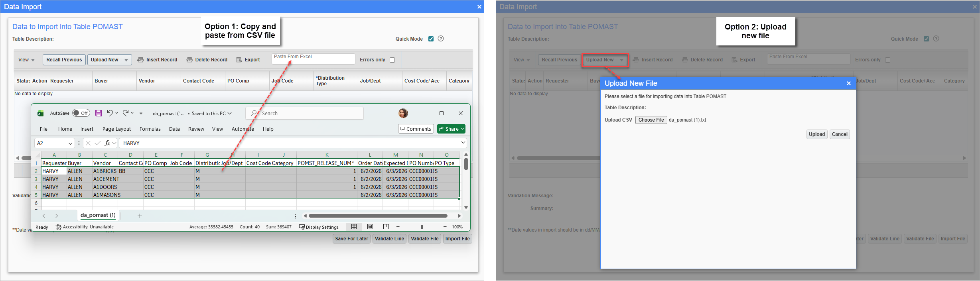
Task: Click the user profile picture in Excel
Action: click(403, 113)
